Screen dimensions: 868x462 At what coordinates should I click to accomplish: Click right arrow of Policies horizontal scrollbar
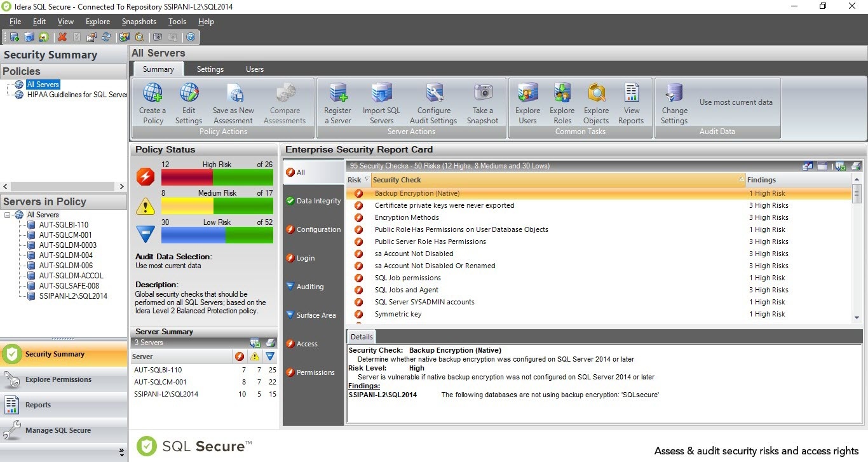pos(122,186)
